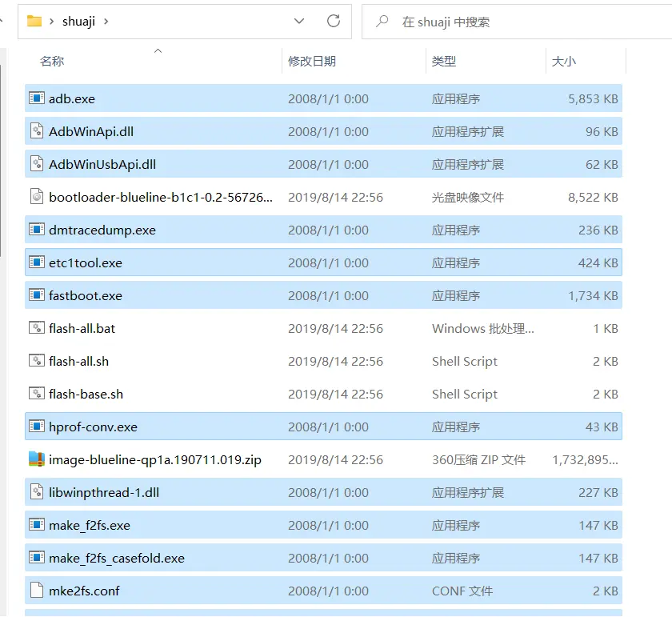
Task: Click the AdbWinUsbApi.dll file icon
Action: pos(37,164)
